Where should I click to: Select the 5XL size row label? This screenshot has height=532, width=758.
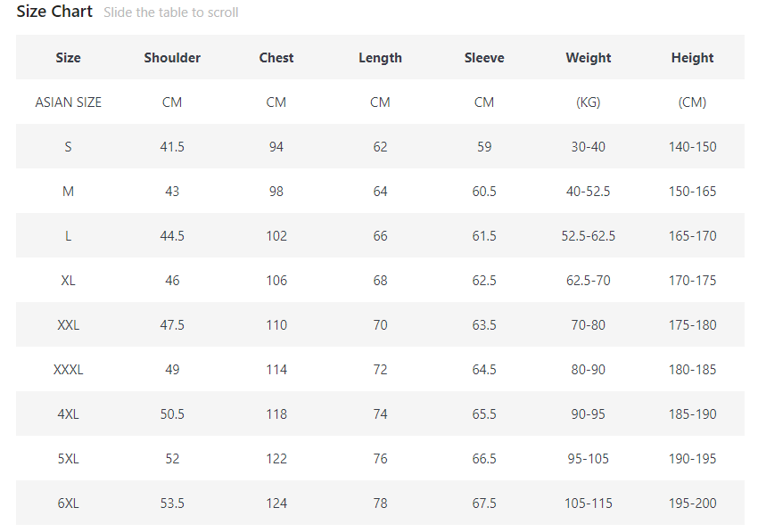click(x=69, y=459)
